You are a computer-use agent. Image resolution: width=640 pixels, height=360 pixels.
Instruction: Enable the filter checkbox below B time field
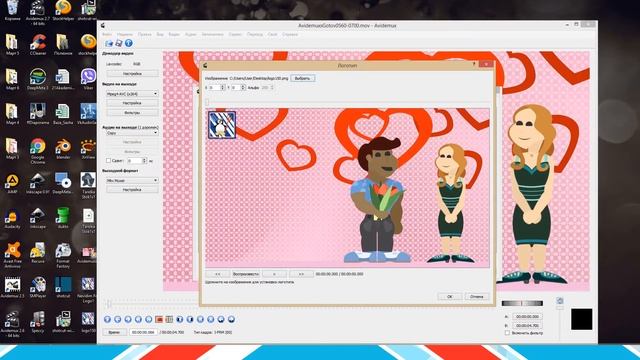coord(507,333)
